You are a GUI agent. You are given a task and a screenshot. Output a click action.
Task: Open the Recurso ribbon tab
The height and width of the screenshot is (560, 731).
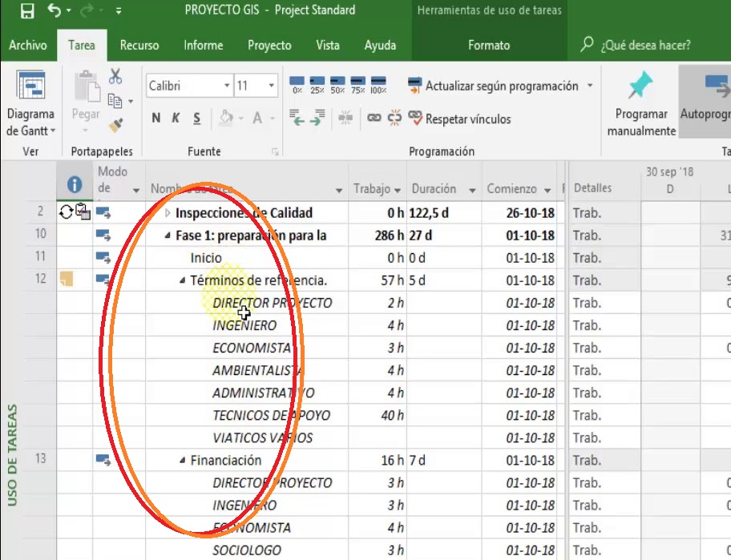point(139,45)
